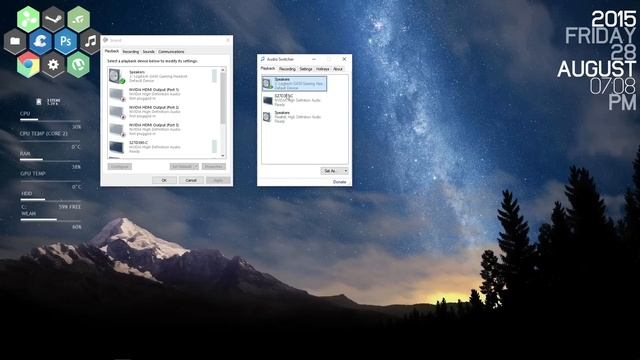Open the blue C-logo hexagon icon

point(40,41)
